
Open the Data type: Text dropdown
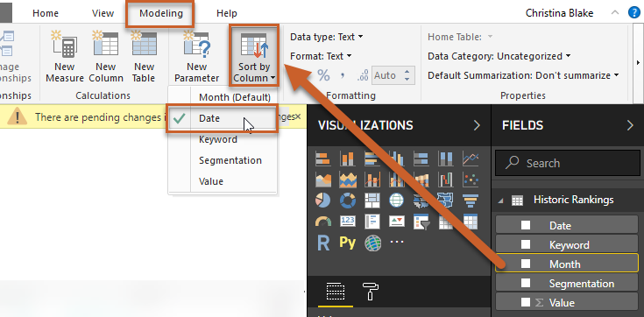[x=327, y=37]
